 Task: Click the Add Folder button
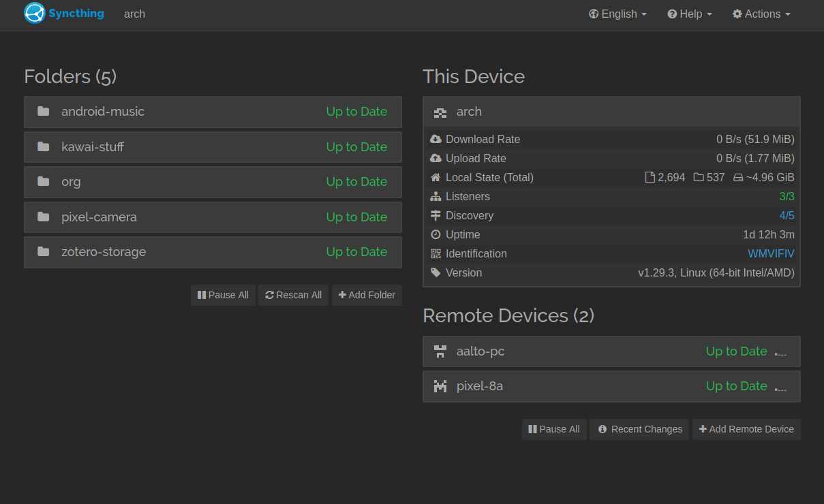[367, 295]
